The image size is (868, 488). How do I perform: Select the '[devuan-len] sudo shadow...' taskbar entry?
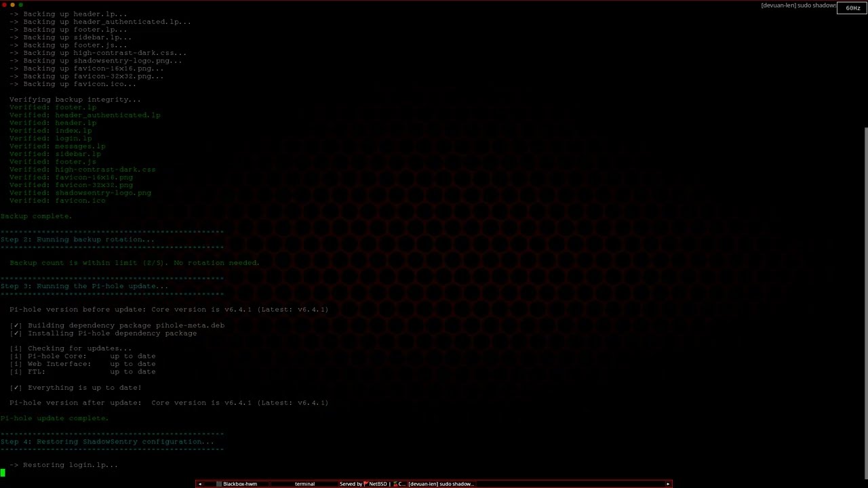point(441,484)
